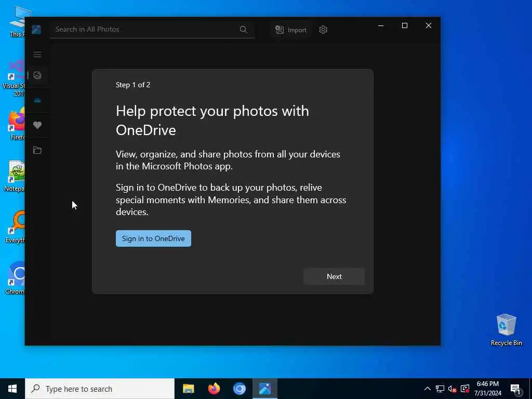Toggle the hamburger navigation menu

click(x=37, y=55)
